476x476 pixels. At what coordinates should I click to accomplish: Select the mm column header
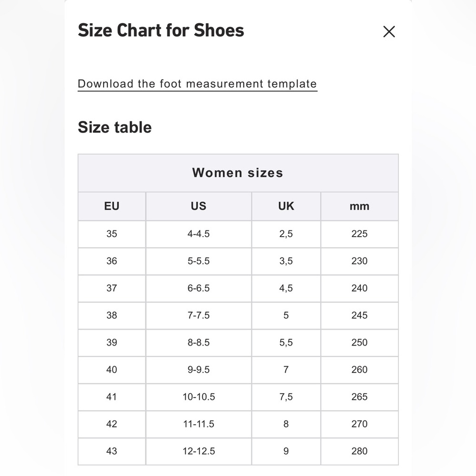click(x=359, y=206)
